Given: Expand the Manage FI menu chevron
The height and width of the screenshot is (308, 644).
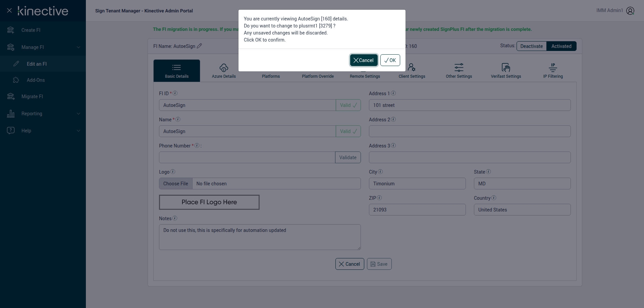Looking at the screenshot, I should (78, 47).
